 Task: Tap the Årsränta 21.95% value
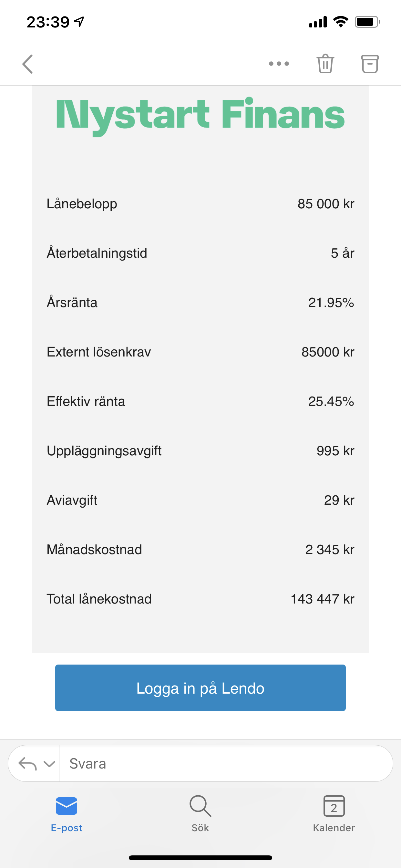tap(331, 303)
